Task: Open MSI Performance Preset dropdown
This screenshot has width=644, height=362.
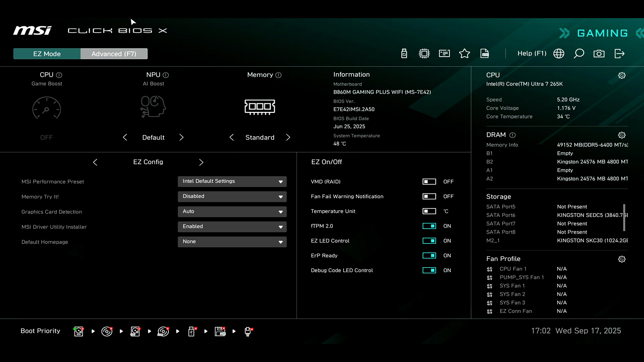Action: [x=232, y=181]
